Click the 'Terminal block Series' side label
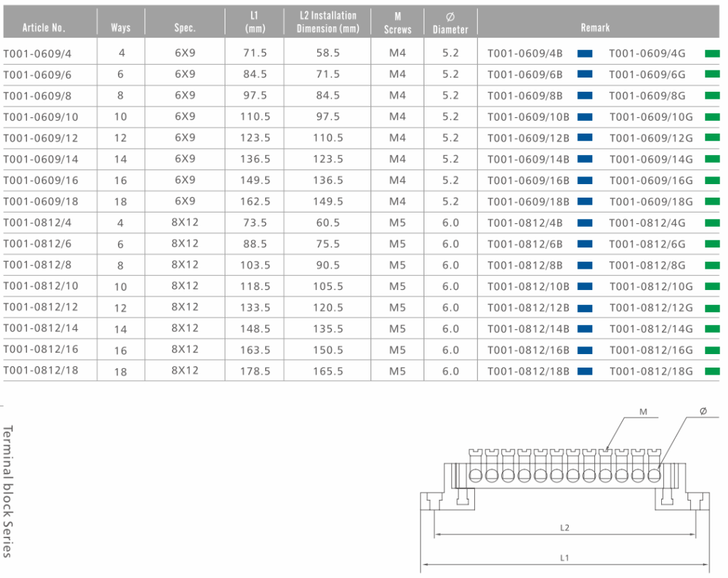The height and width of the screenshot is (578, 728). [8, 491]
